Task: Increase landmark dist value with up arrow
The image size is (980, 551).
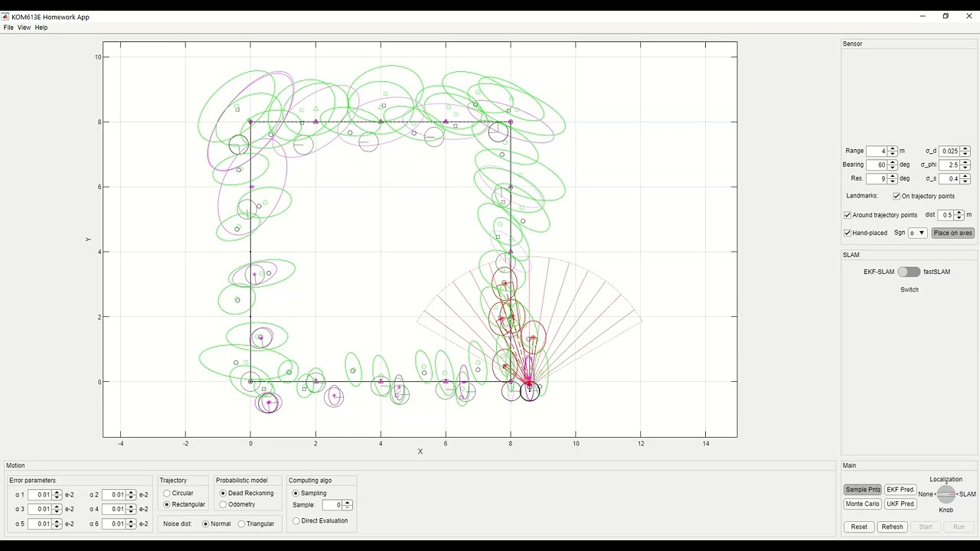Action: pos(959,213)
